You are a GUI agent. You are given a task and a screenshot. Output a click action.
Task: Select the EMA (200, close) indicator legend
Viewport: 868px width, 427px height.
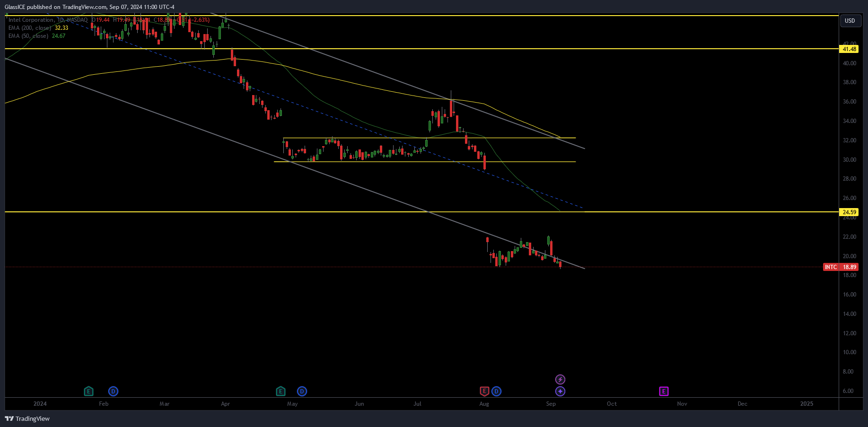tap(30, 28)
